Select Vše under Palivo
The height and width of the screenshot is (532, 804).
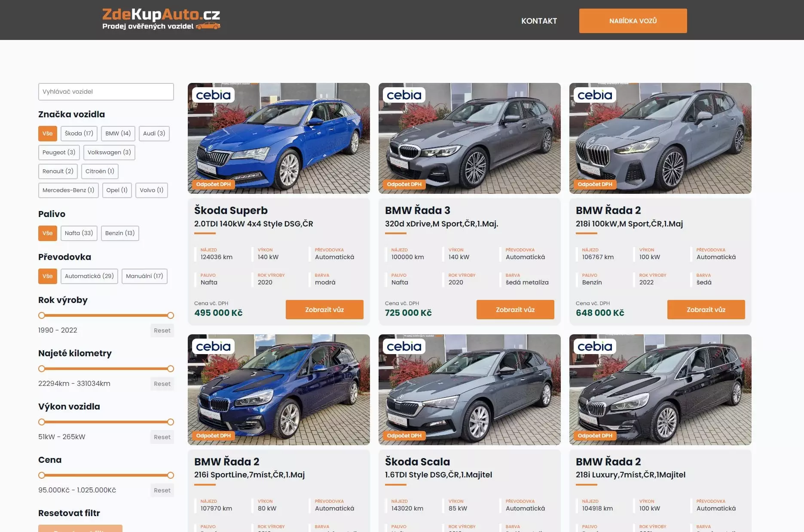tap(47, 233)
